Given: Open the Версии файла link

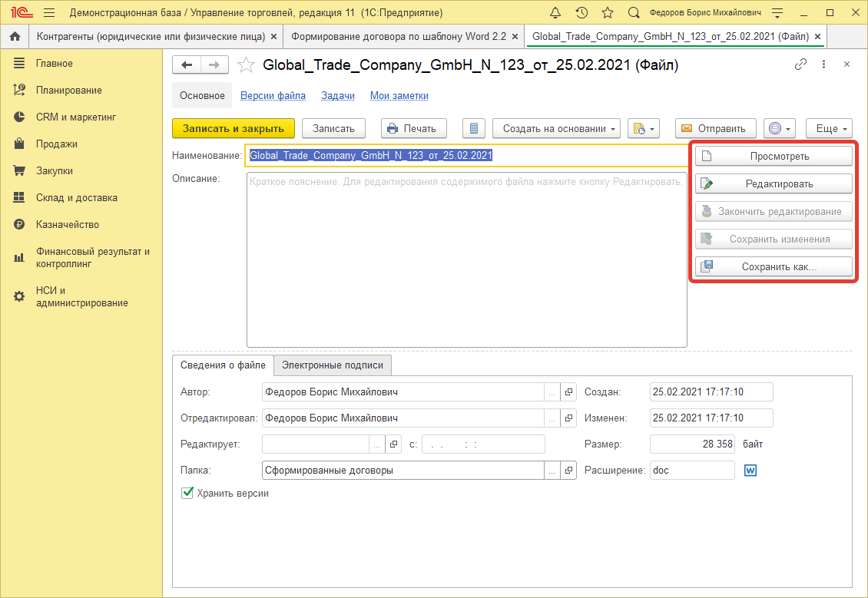Looking at the screenshot, I should (x=273, y=96).
